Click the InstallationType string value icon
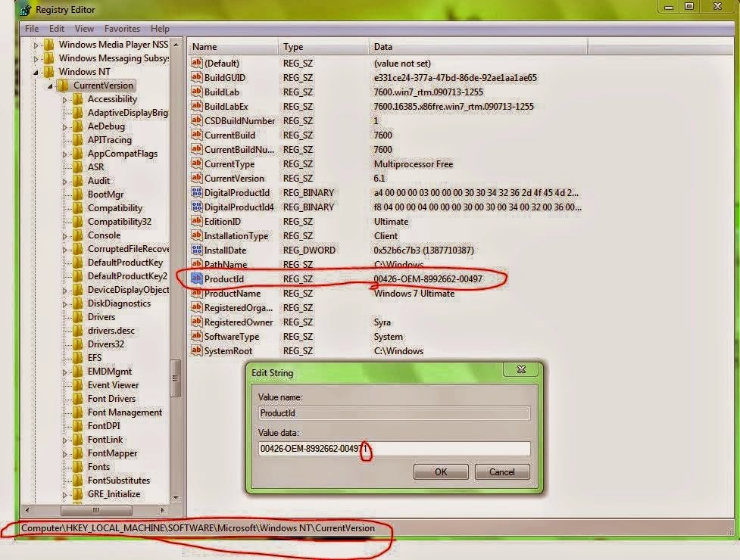 (196, 235)
